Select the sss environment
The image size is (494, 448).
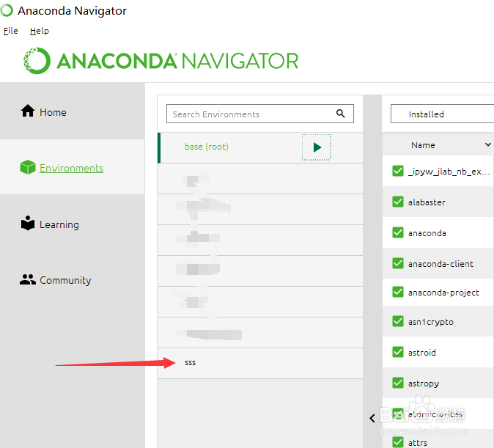[260, 363]
